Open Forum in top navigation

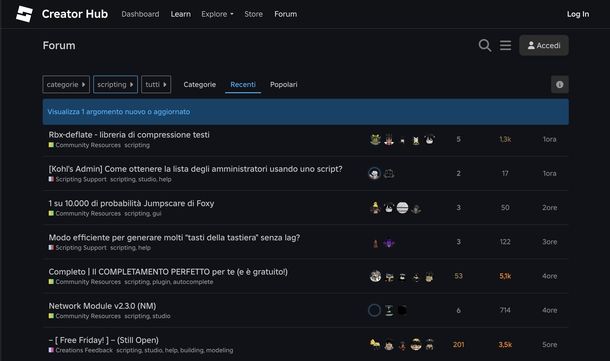(286, 14)
